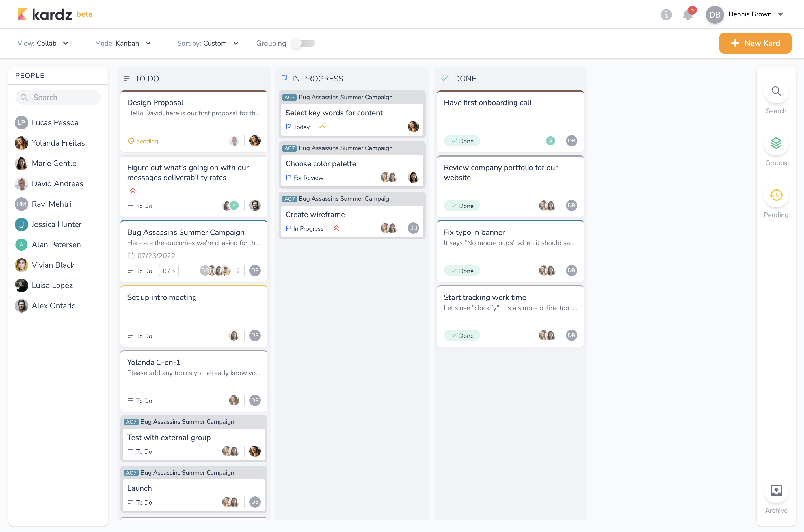Click Alan Petersen A avatar

point(21,245)
